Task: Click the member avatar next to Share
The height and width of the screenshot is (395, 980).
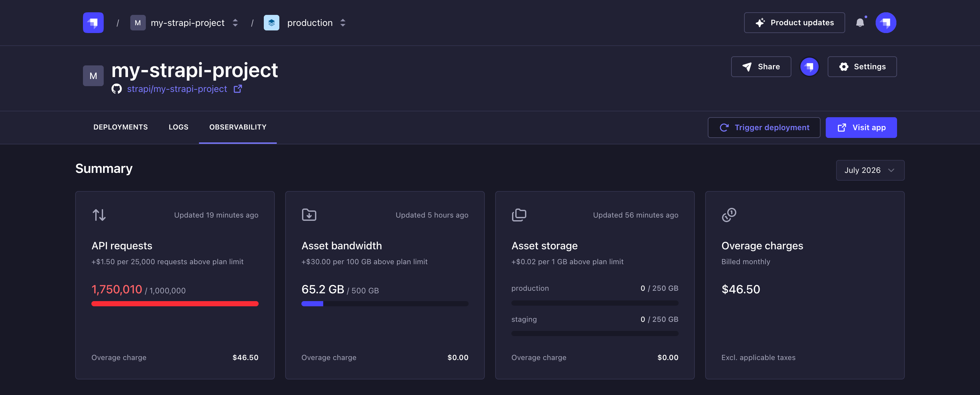Action: click(x=809, y=67)
